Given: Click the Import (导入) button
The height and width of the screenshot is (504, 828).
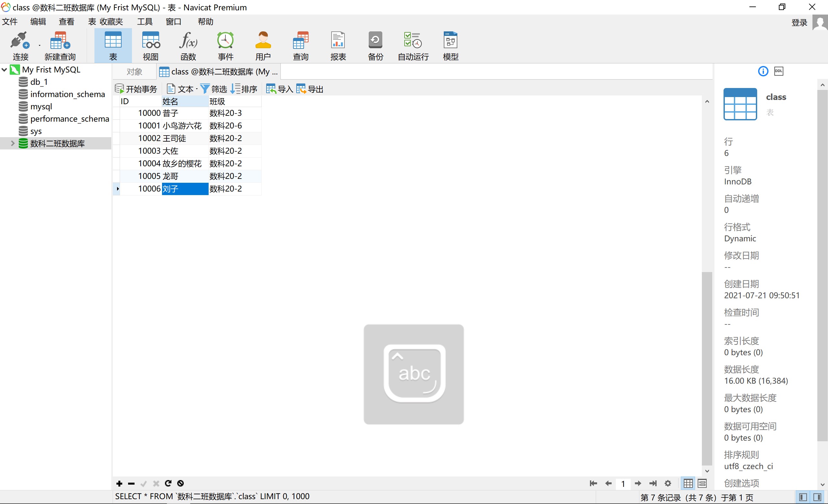Looking at the screenshot, I should [x=279, y=89].
